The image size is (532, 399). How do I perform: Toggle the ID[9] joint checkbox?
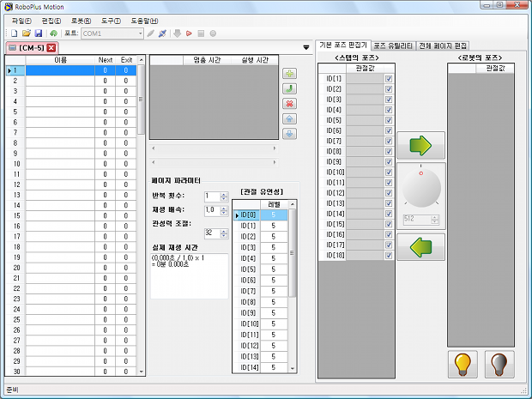coord(389,162)
